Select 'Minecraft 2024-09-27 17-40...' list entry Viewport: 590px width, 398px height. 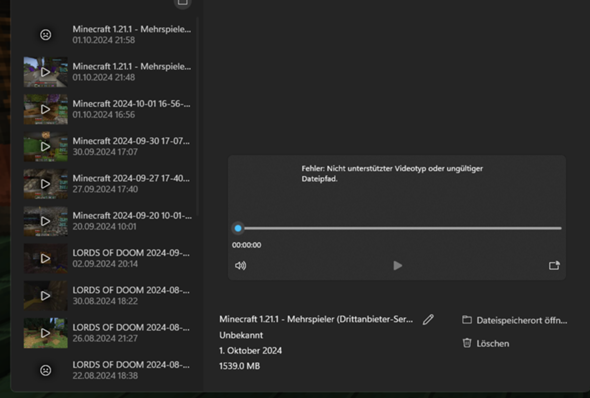point(108,184)
